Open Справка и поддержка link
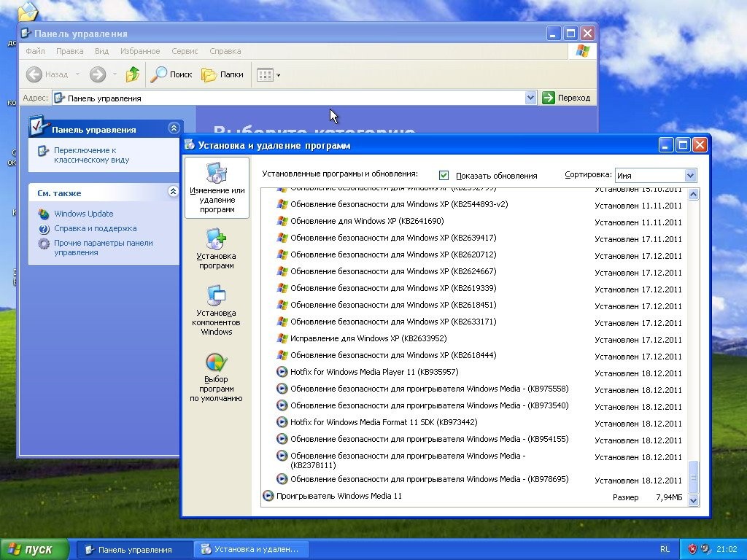This screenshot has height=560, width=747. [x=96, y=228]
